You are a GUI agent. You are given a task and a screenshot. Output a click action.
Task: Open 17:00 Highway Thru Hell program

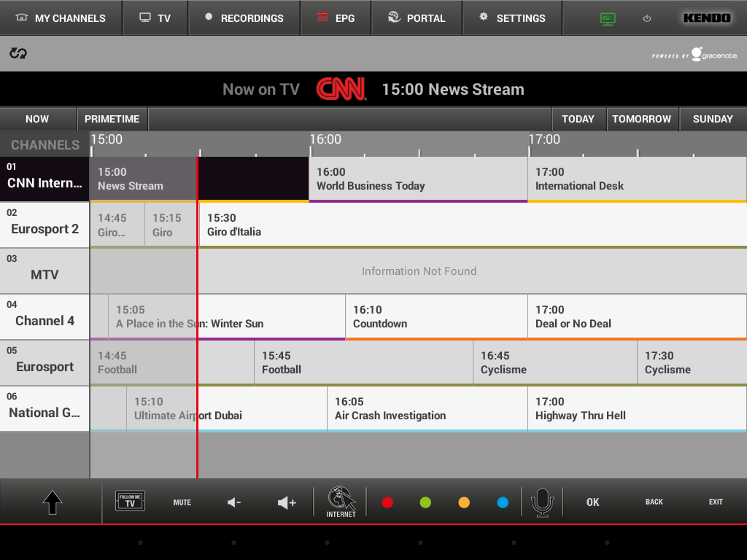[637, 408]
